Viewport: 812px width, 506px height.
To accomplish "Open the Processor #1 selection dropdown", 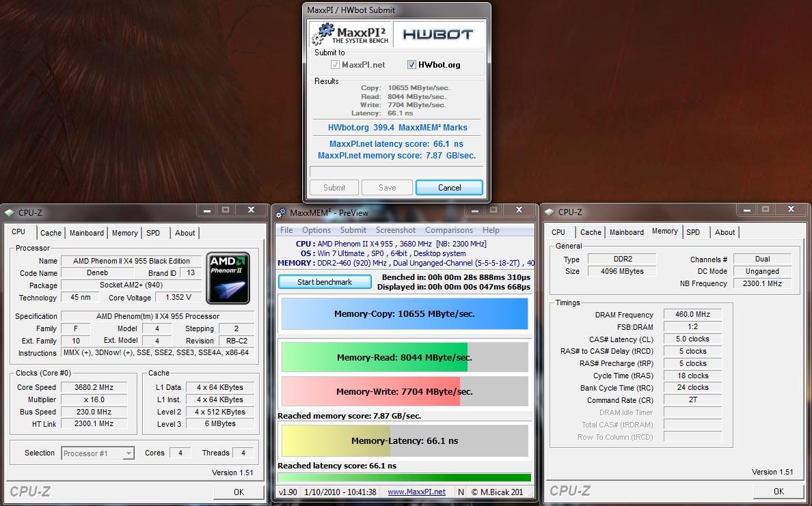I will coord(98,453).
